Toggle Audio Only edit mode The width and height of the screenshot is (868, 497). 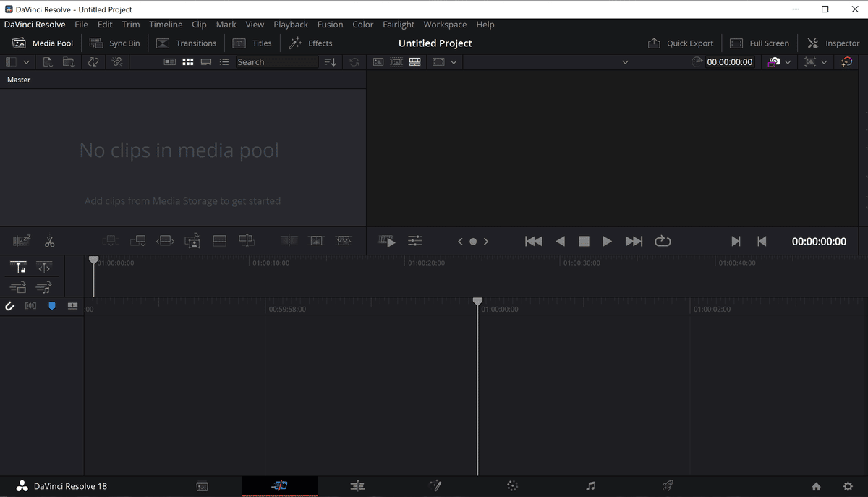click(44, 287)
